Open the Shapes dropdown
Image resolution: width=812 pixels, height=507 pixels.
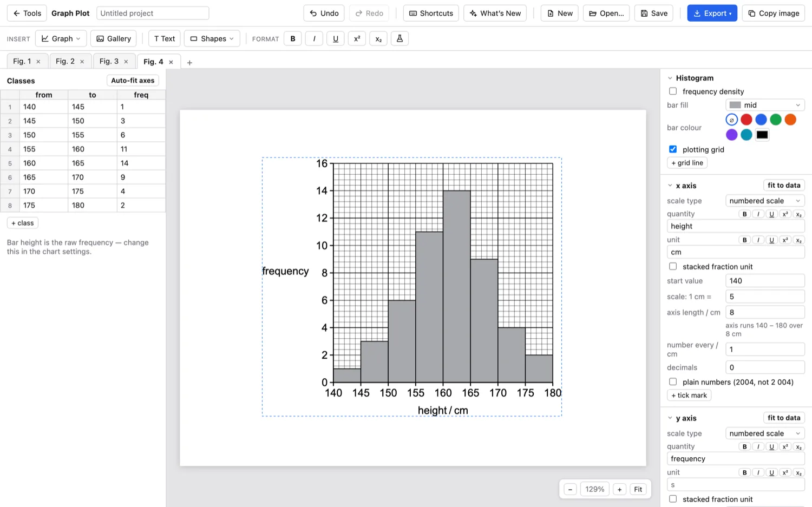click(212, 38)
